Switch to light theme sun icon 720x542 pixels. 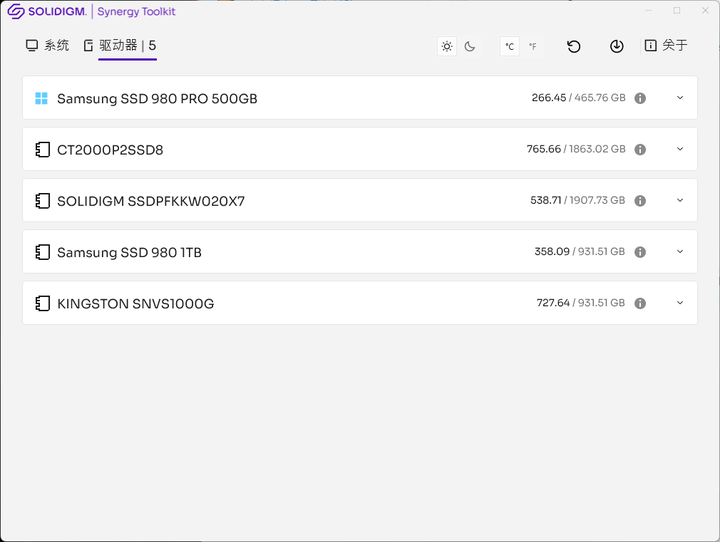click(x=447, y=46)
